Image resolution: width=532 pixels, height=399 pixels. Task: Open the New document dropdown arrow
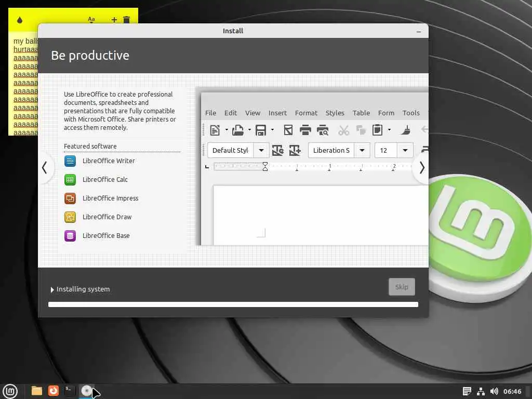pyautogui.click(x=227, y=130)
